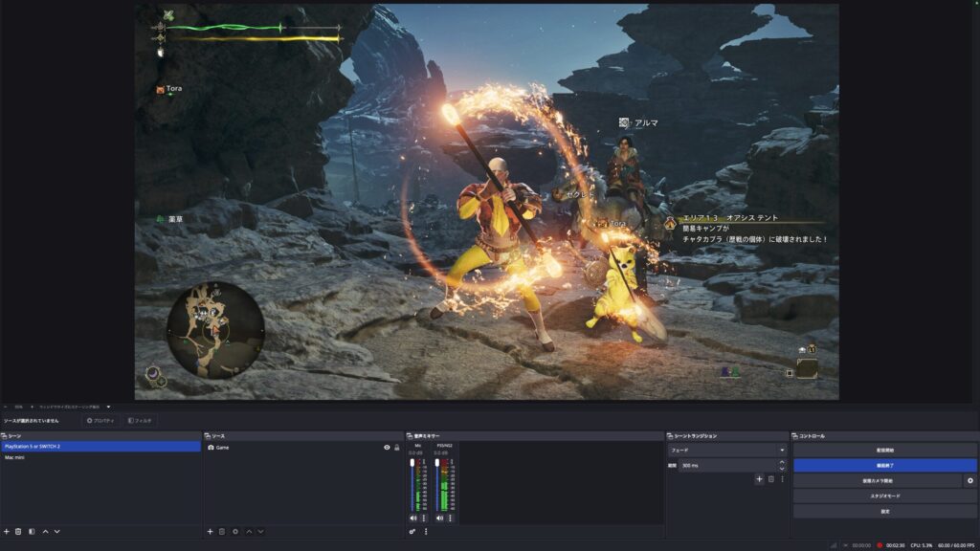Toggle スタジオモード in the controls

[x=885, y=496]
